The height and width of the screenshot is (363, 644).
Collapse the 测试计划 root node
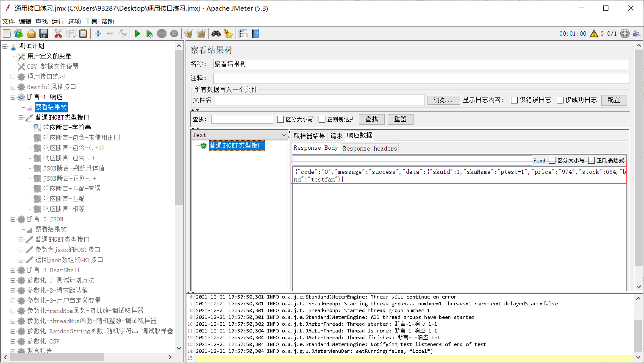click(x=5, y=46)
